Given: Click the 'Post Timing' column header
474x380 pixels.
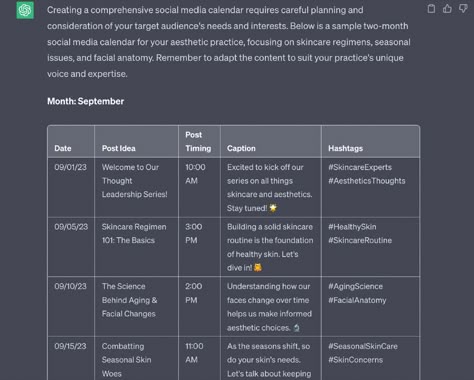Looking at the screenshot, I should pyautogui.click(x=198, y=142).
